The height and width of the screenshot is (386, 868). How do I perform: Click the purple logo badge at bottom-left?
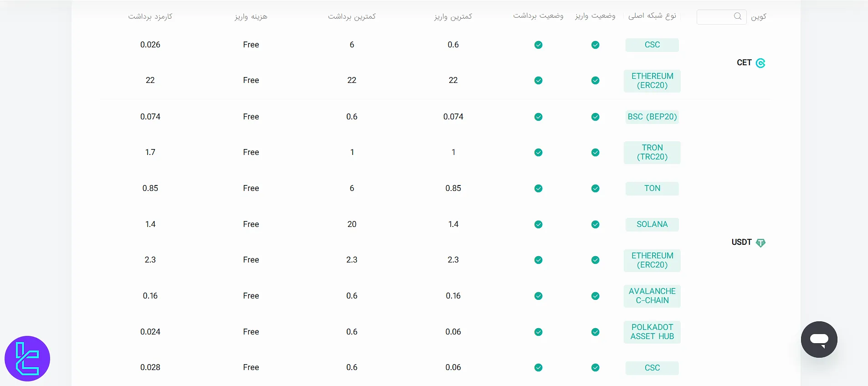(x=27, y=359)
